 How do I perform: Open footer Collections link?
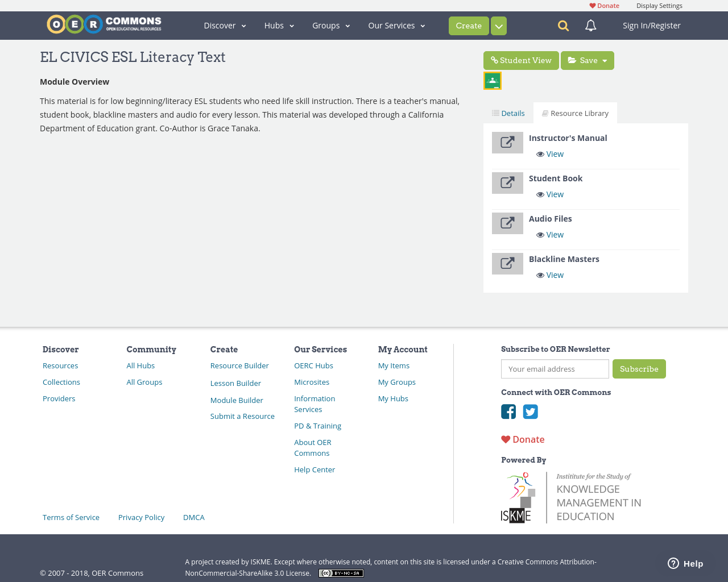pos(61,382)
